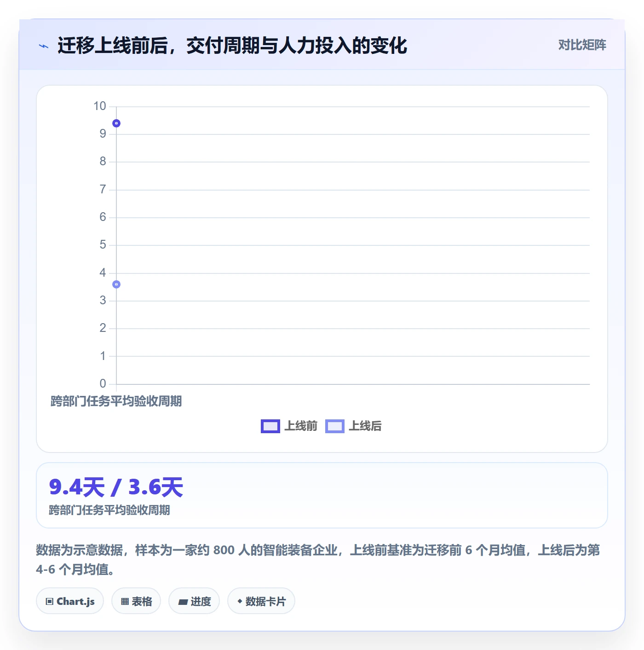This screenshot has width=644, height=650.
Task: Click the dark purple 上线前 legend swatch
Action: point(270,426)
